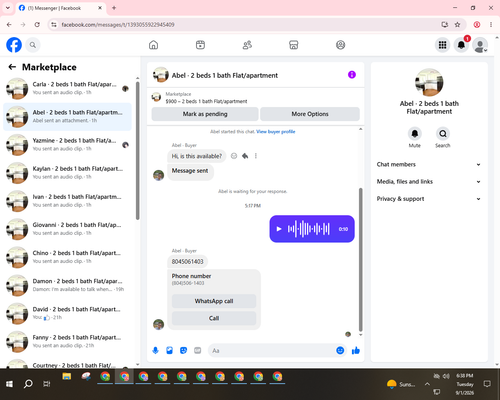
Task: Expand Chat members section
Action: 429,164
